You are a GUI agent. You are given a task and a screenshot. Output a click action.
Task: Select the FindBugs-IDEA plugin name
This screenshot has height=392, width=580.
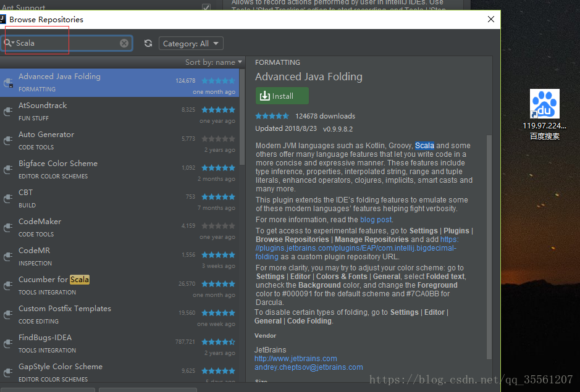45,337
